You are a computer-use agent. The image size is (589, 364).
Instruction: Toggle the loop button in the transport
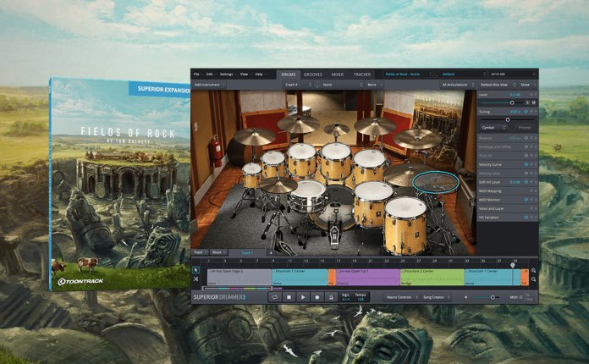(274, 297)
